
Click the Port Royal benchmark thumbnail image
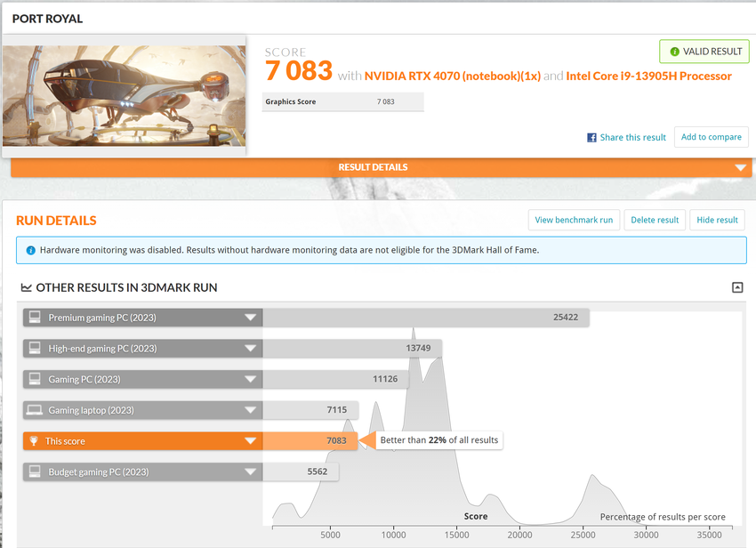(125, 96)
